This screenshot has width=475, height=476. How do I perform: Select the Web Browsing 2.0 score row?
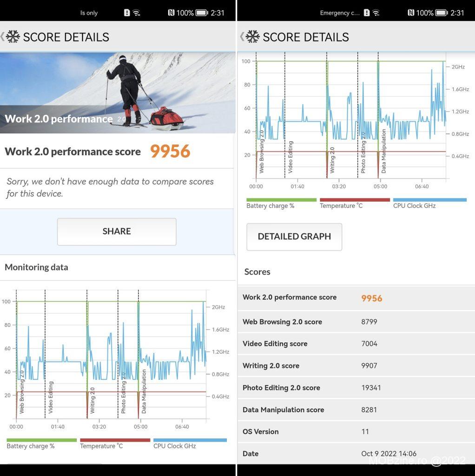coord(356,322)
